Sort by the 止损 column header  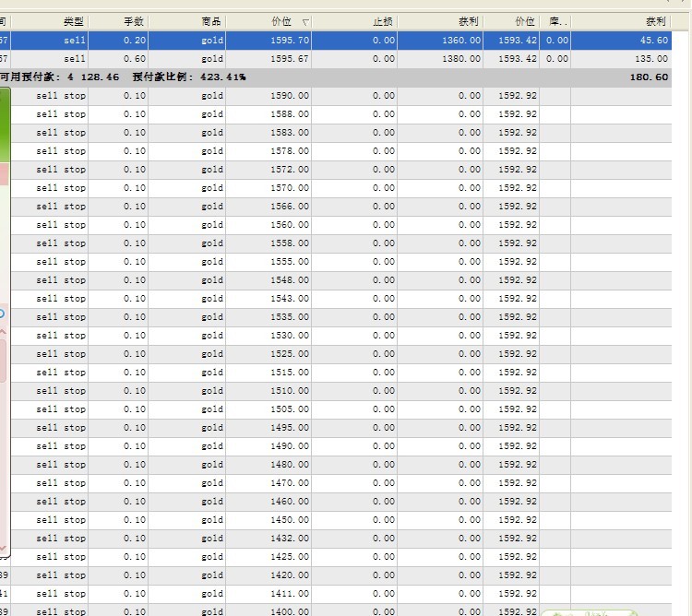coord(355,21)
